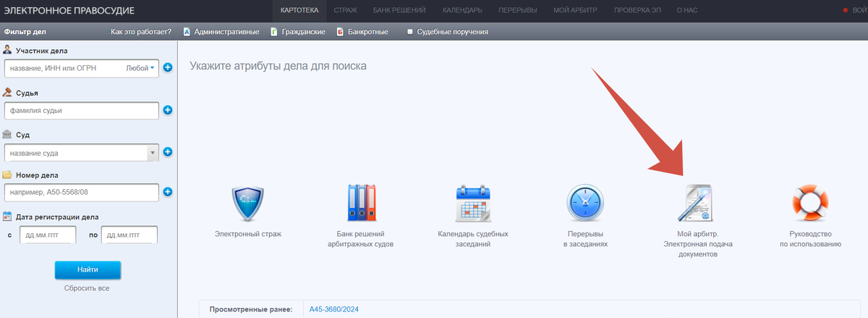Open Календарь судебных заседаний calendar icon
The image size is (868, 318).
pyautogui.click(x=473, y=202)
